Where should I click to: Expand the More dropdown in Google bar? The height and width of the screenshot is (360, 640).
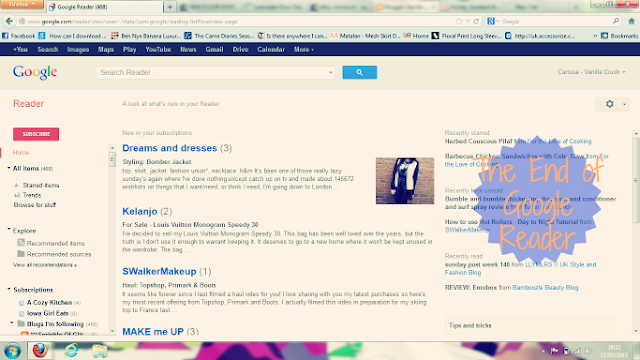pyautogui.click(x=304, y=49)
